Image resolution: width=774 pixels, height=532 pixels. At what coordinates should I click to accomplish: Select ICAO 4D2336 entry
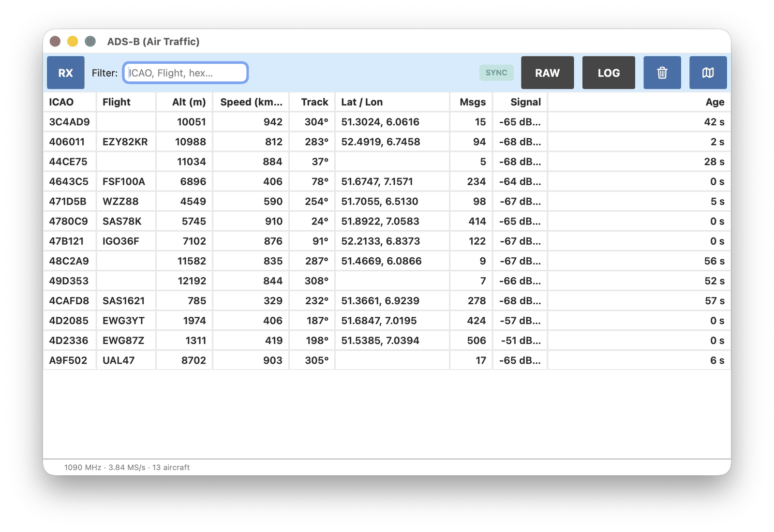(70, 340)
